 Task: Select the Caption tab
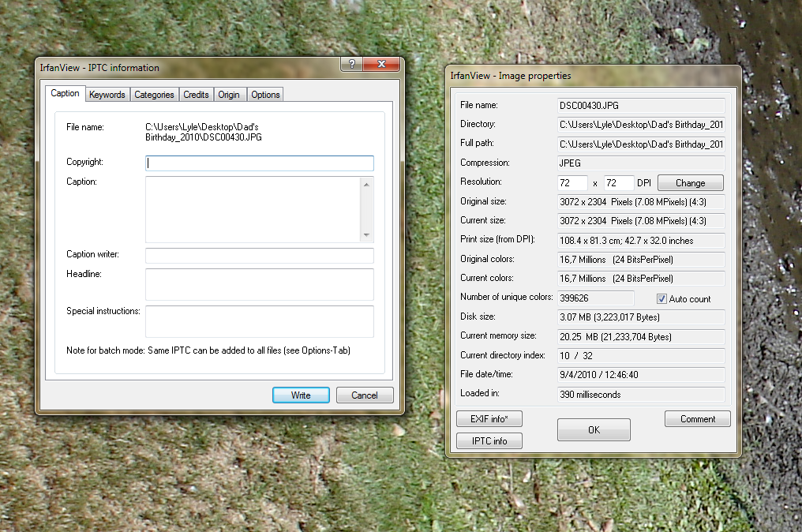(x=65, y=93)
